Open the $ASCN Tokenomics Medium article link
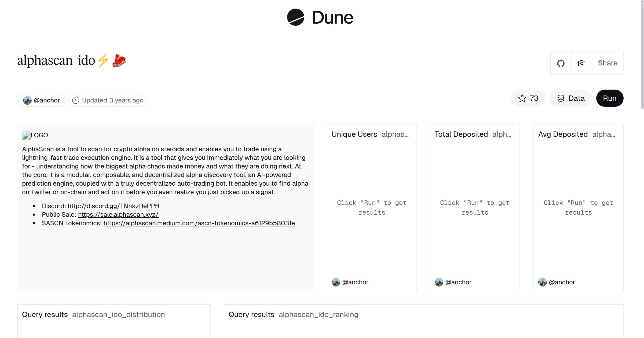The height and width of the screenshot is (338, 644). click(199, 223)
